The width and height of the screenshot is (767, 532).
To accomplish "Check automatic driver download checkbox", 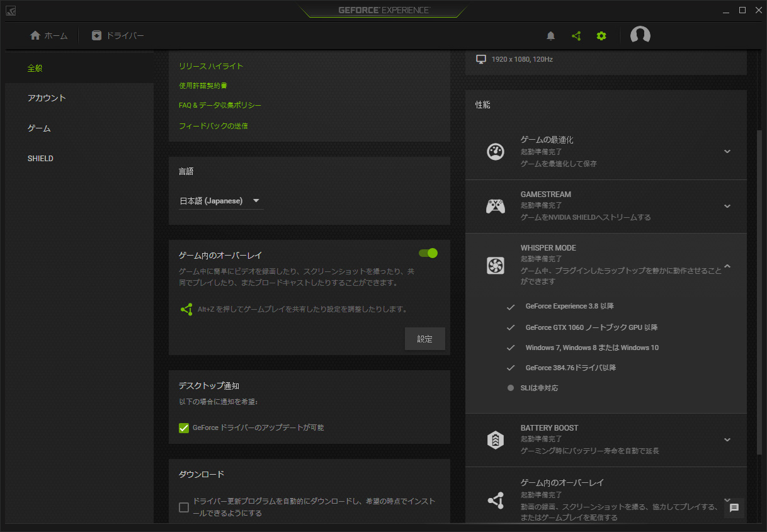I will [x=184, y=507].
